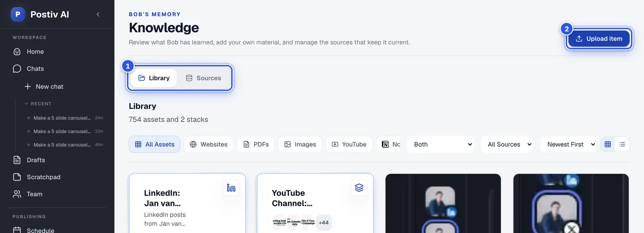Open the Newest First sort dropdown

[x=568, y=144]
